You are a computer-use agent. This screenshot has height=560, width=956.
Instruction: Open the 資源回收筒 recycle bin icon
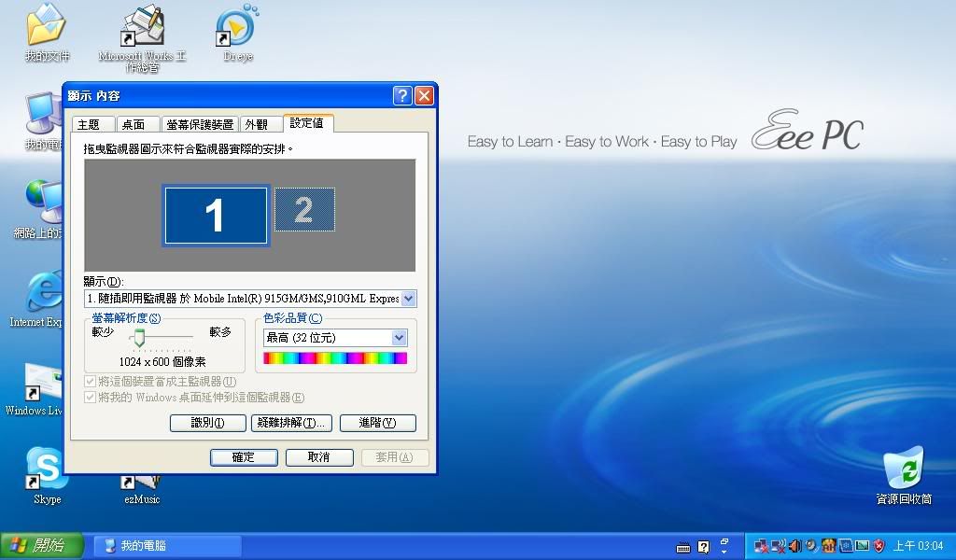tap(903, 469)
